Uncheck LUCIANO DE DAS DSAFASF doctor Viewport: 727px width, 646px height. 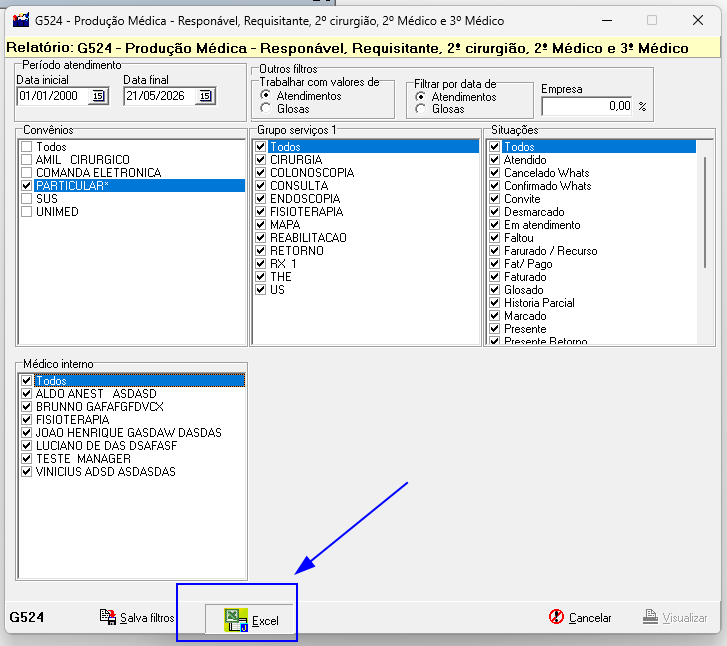[x=26, y=445]
